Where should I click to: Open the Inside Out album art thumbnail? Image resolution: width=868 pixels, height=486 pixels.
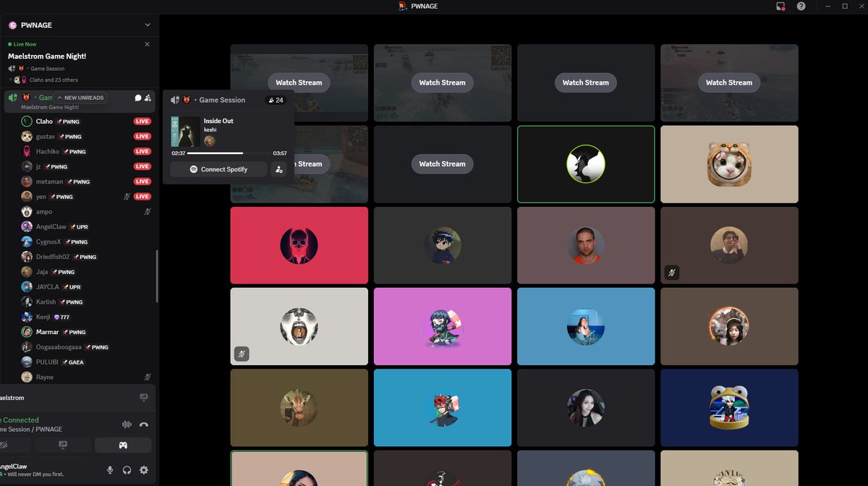pos(185,132)
